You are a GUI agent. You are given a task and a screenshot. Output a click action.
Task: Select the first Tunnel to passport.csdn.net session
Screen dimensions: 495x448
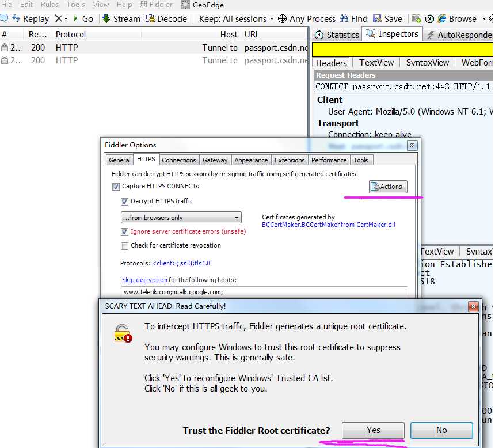pyautogui.click(x=154, y=47)
